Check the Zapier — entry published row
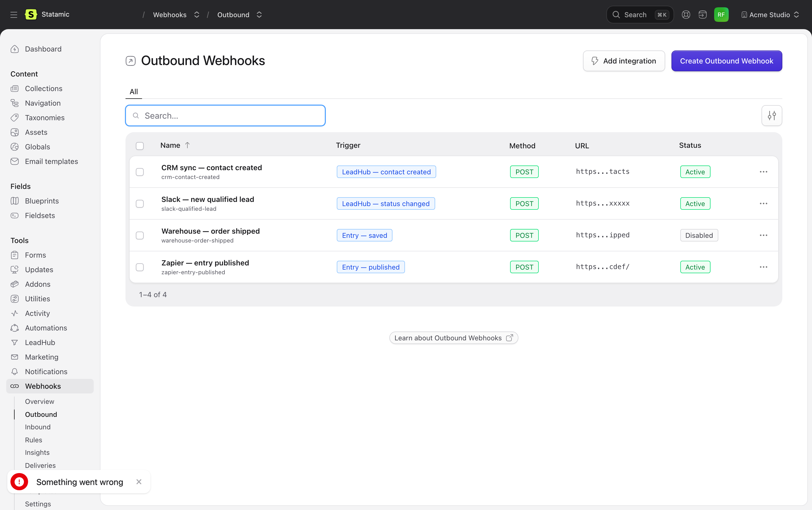Viewport: 812px width, 510px height. coord(139,267)
